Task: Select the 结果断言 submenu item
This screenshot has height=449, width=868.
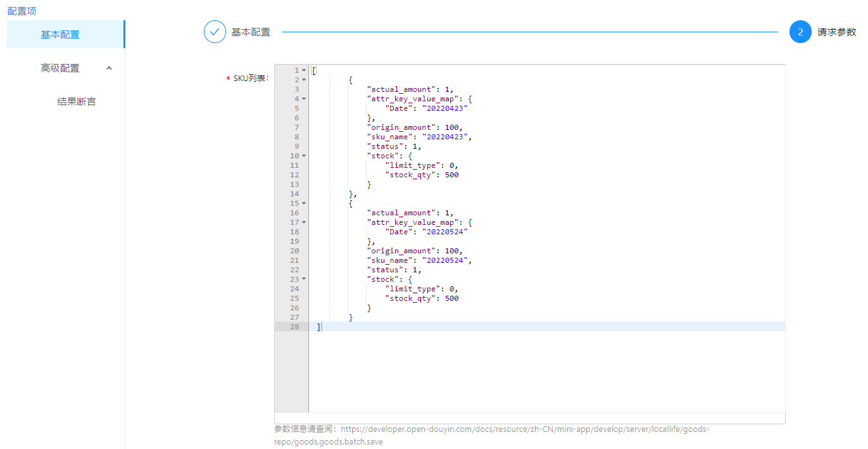Action: [77, 101]
